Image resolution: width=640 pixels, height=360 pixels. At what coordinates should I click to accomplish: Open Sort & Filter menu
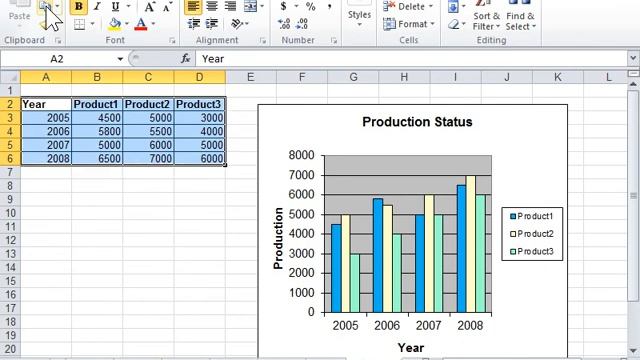tap(486, 17)
